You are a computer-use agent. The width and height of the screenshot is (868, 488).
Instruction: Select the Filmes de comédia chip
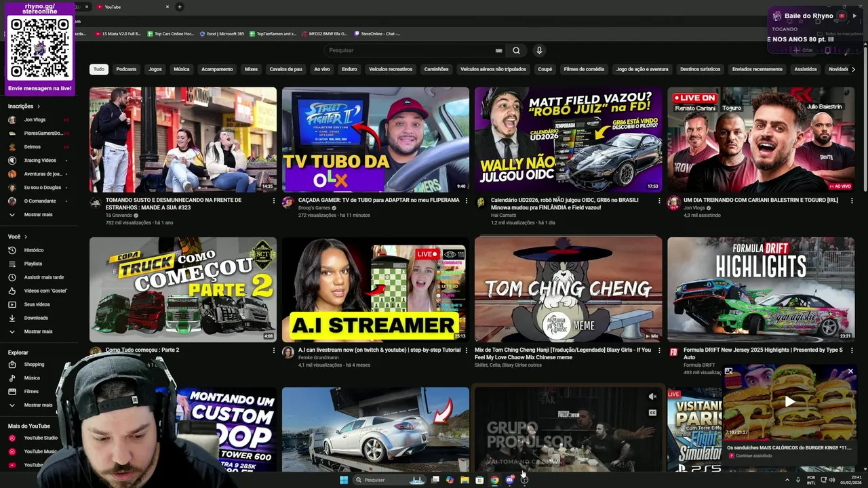pos(584,69)
